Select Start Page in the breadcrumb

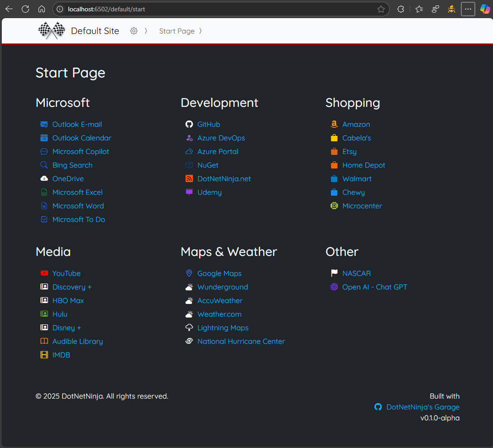(177, 31)
